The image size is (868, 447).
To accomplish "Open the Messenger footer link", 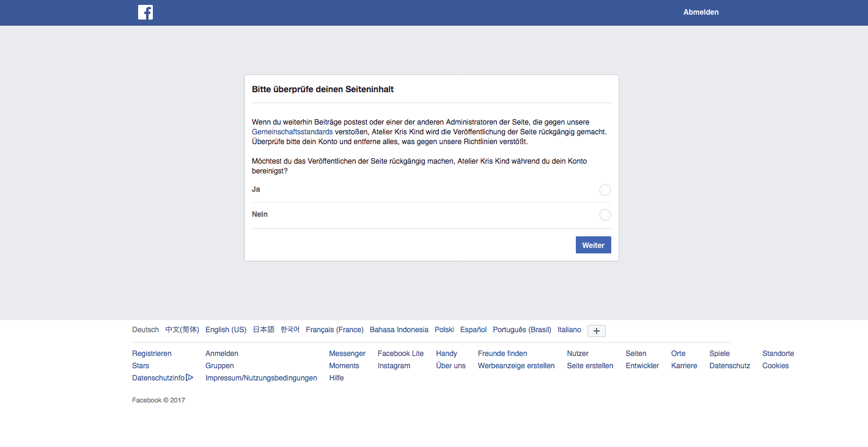I will click(347, 354).
